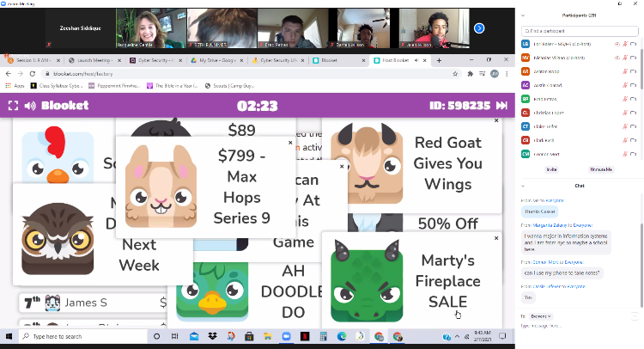This screenshot has height=349, width=644.
Task: Open Task View on the taskbar
Action: click(174, 337)
